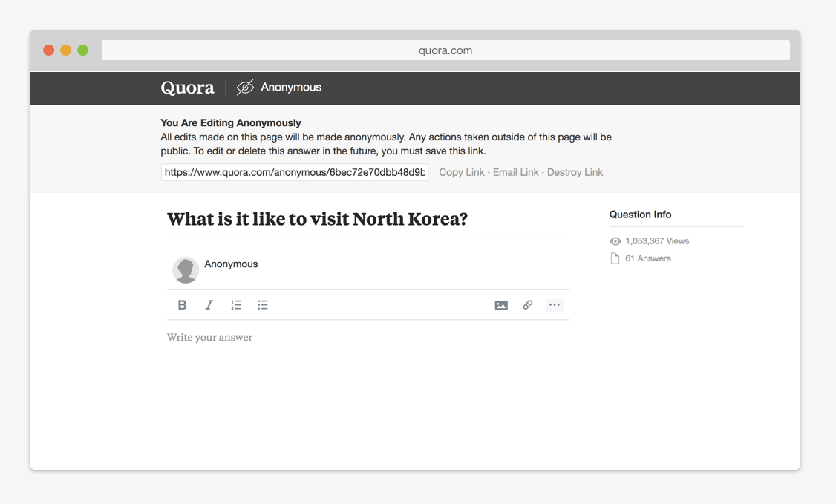Destroy the anonymous edit link
Viewport: 836px width, 504px height.
coord(575,172)
